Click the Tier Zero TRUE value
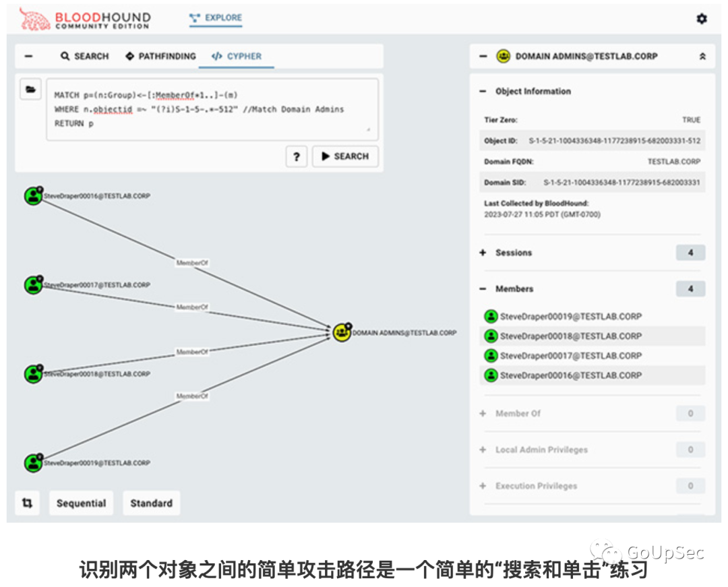The image size is (728, 587). coord(692,120)
